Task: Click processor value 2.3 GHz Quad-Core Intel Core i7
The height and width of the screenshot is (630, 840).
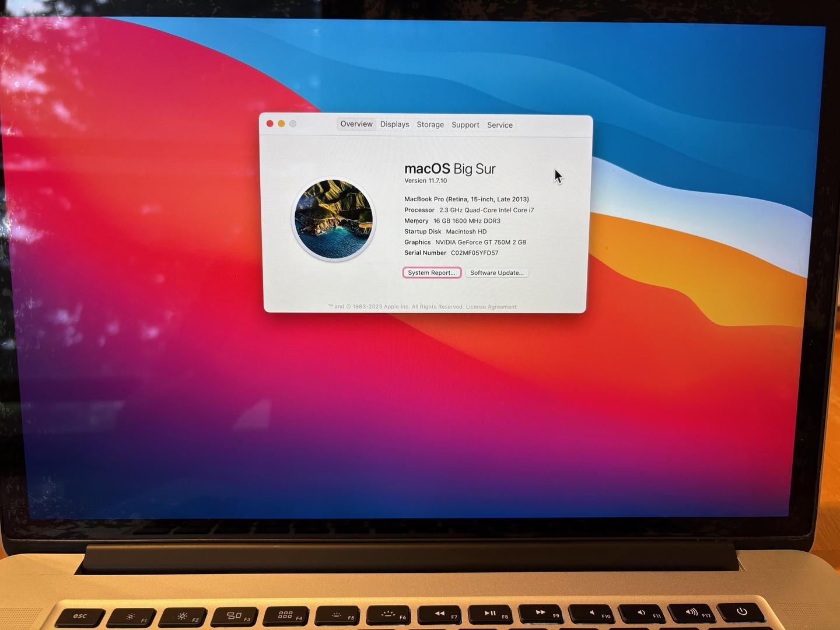Action: pyautogui.click(x=487, y=210)
